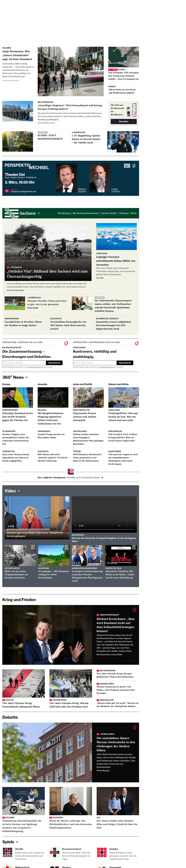Select the Thüringen region tab
The height and width of the screenshot is (868, 186).
tap(124, 213)
